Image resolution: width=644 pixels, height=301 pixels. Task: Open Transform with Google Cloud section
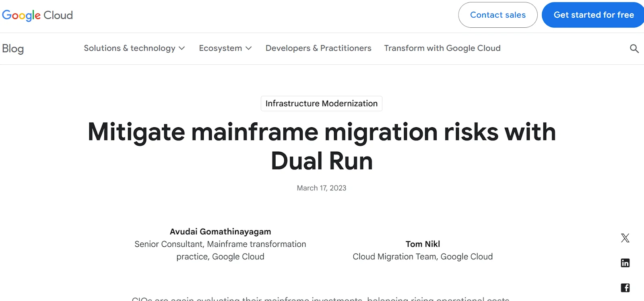coord(442,48)
